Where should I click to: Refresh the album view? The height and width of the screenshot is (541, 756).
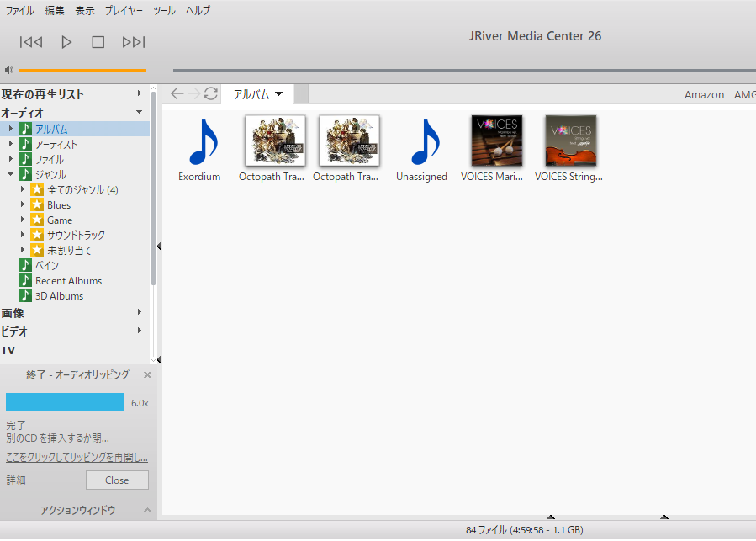(211, 93)
